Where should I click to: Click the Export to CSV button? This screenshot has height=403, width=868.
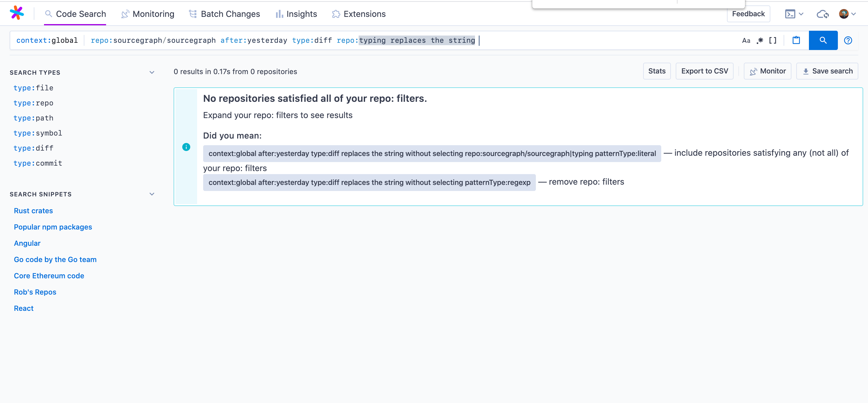tap(704, 71)
